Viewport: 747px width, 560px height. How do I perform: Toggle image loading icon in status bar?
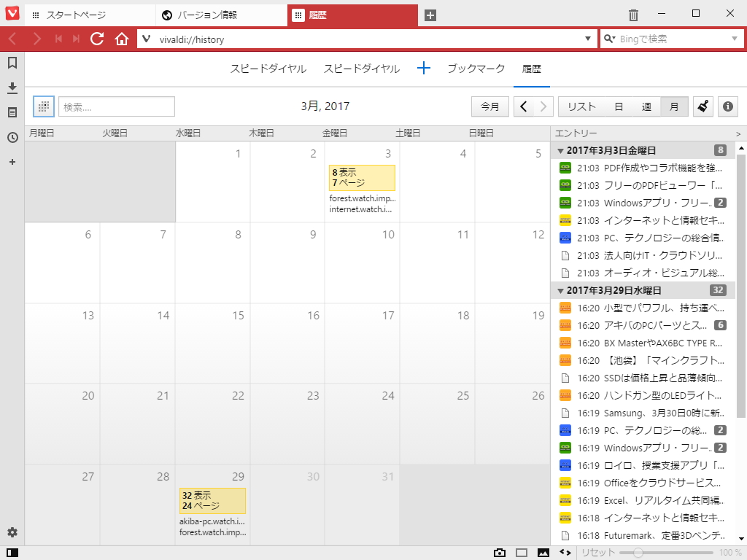(543, 553)
